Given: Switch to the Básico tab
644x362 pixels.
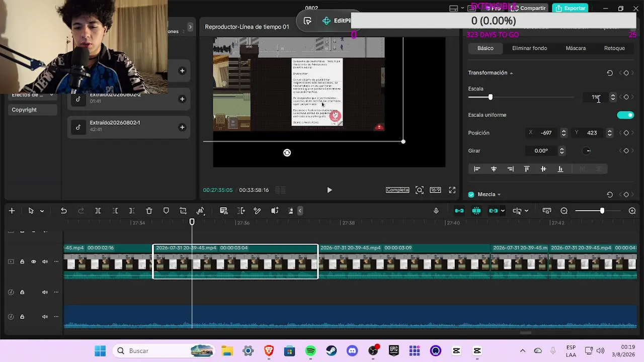Looking at the screenshot, I should pyautogui.click(x=486, y=48).
